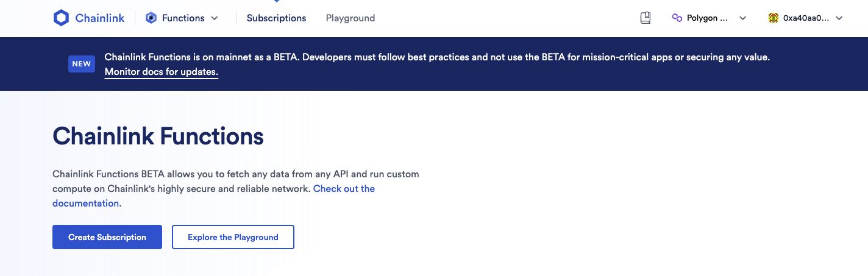Expand the chevron beside Functions
Screen dimensions: 868x276
click(x=215, y=18)
